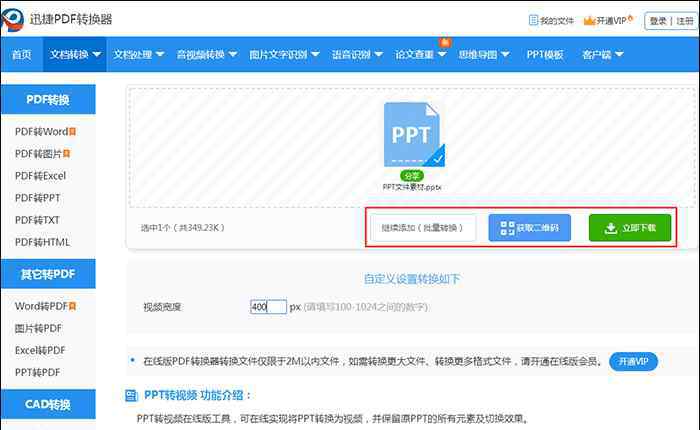Expand the 论文查重 dropdown menu

pyautogui.click(x=420, y=55)
